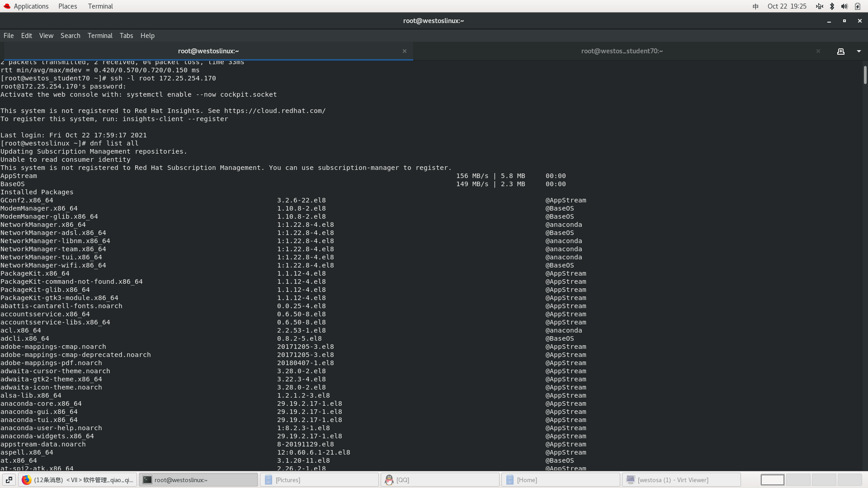The width and height of the screenshot is (868, 488).
Task: Open the tab list dropdown arrow
Action: [x=859, y=52]
